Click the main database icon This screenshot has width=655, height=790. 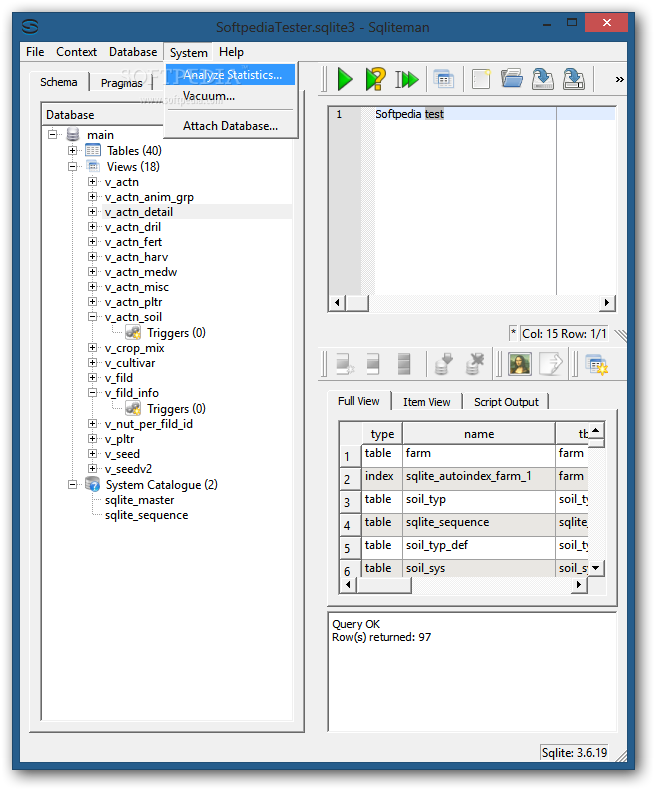(x=73, y=135)
